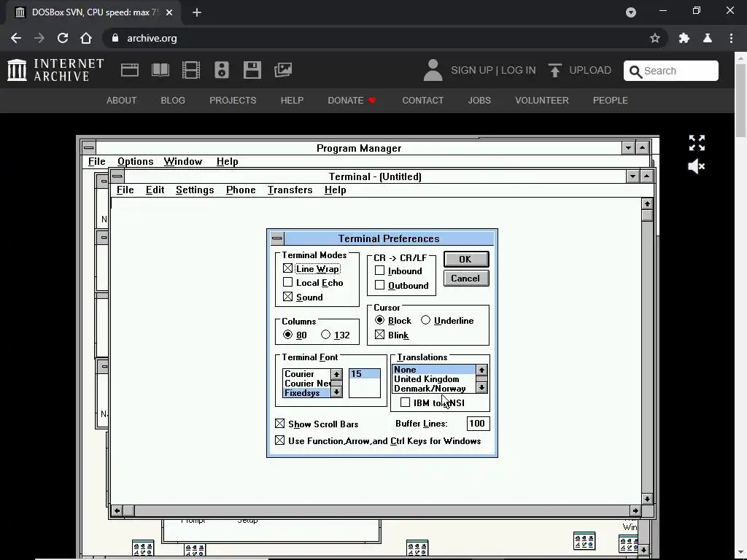
Task: Click SIGN UP link
Action: [472, 71]
